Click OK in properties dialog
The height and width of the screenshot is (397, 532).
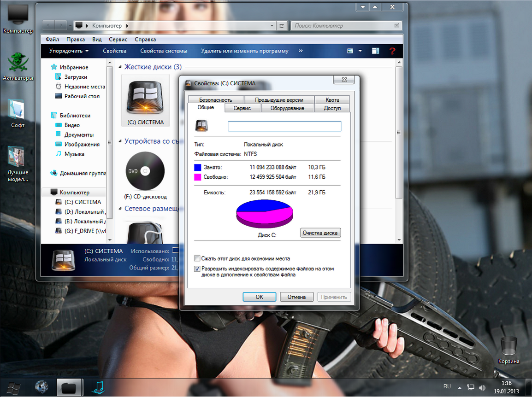pyautogui.click(x=259, y=297)
